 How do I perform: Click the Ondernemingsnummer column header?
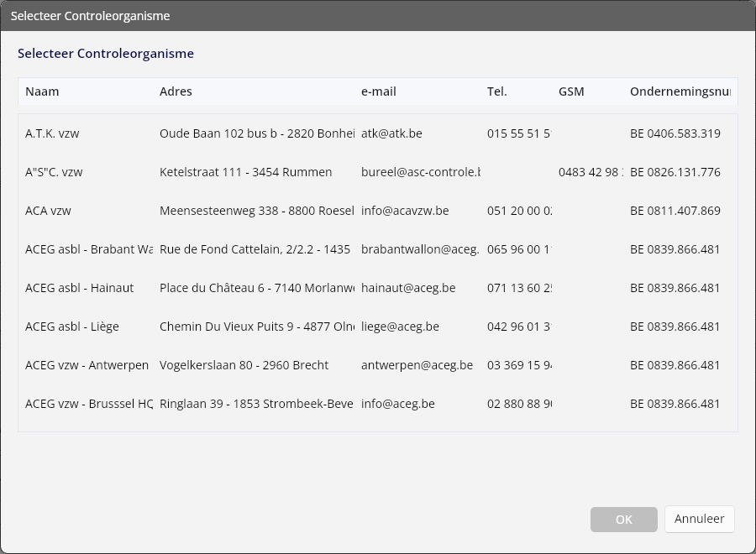pos(680,91)
